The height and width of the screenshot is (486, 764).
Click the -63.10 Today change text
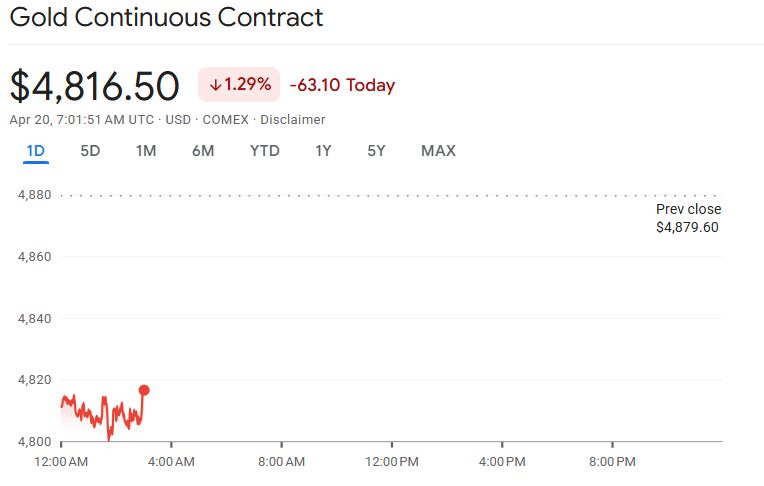pos(342,86)
